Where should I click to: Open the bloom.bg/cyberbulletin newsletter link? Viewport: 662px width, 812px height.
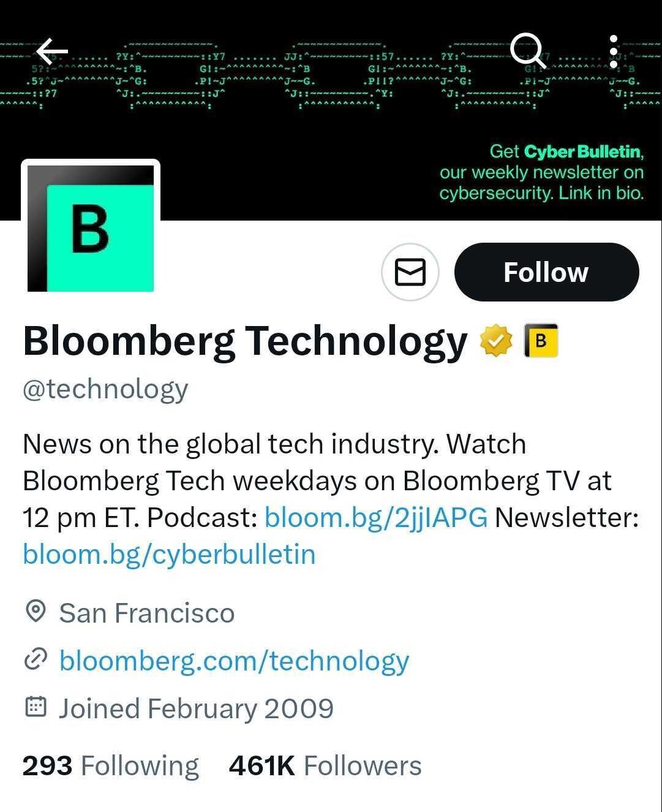click(168, 553)
